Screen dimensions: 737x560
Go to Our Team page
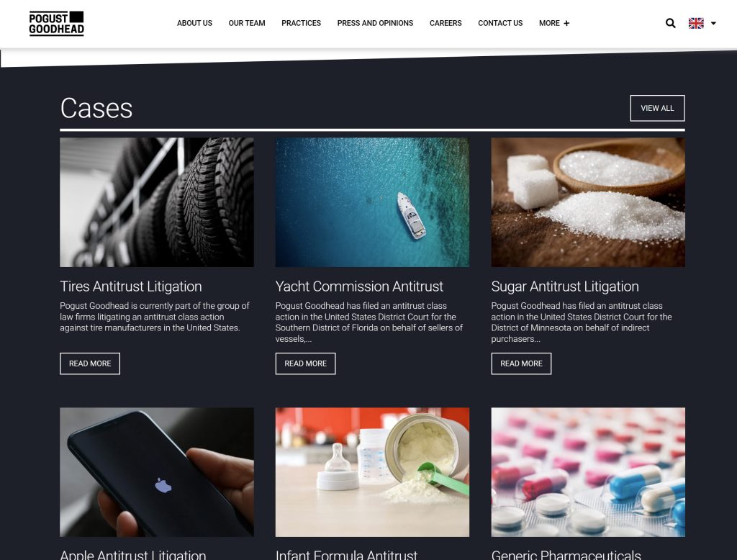point(246,23)
